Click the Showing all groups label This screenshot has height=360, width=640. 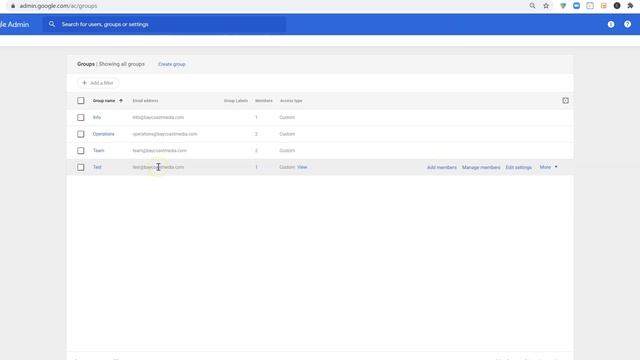(x=122, y=64)
